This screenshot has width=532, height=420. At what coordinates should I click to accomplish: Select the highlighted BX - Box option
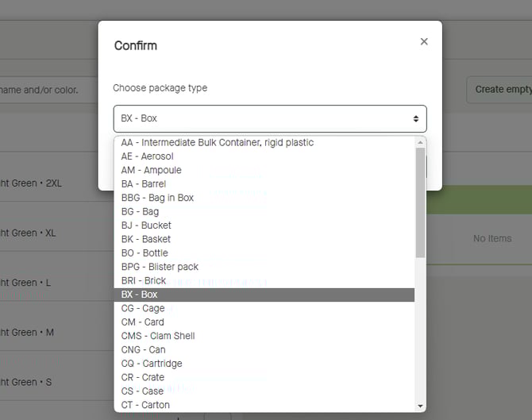tap(140, 295)
